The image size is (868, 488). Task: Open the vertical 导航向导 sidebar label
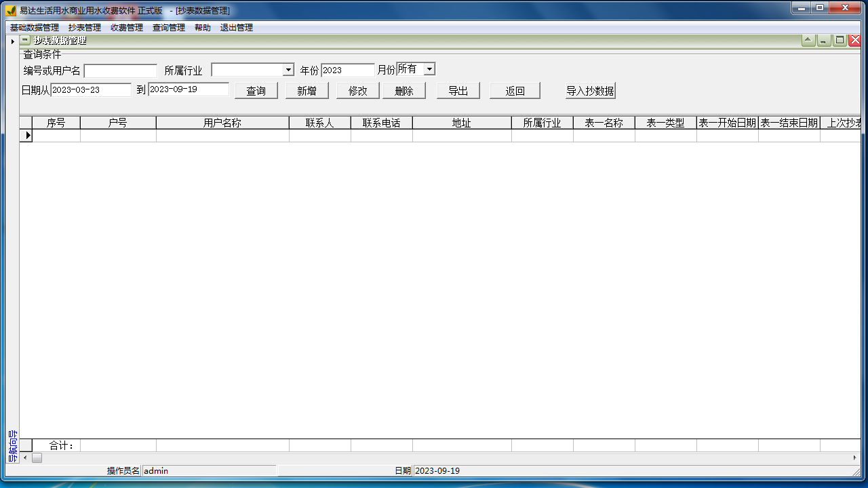[12, 446]
